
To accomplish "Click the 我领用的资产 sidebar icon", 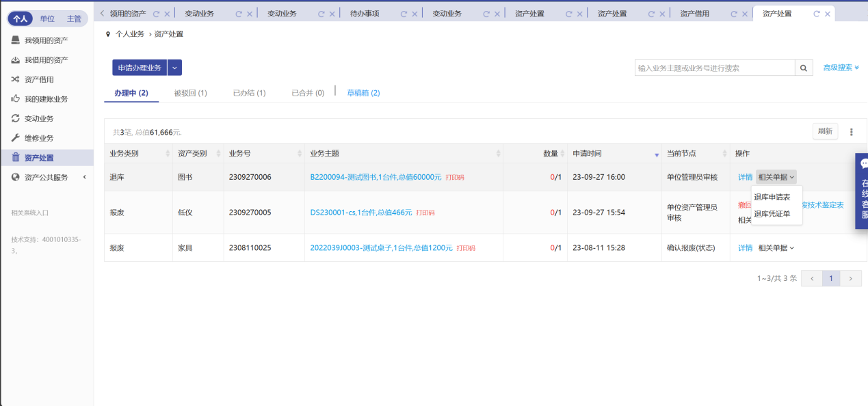I will (x=16, y=40).
